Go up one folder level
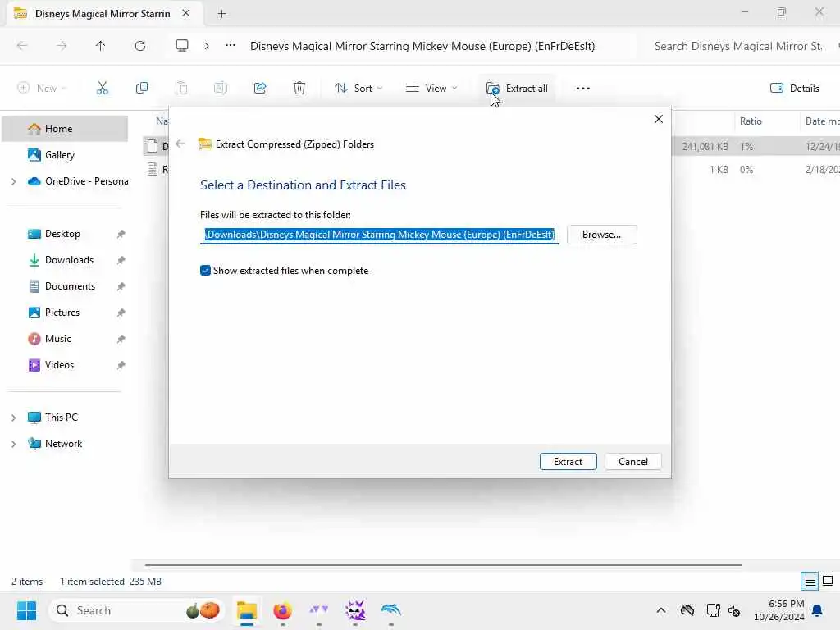Image resolution: width=840 pixels, height=630 pixels. (x=100, y=46)
